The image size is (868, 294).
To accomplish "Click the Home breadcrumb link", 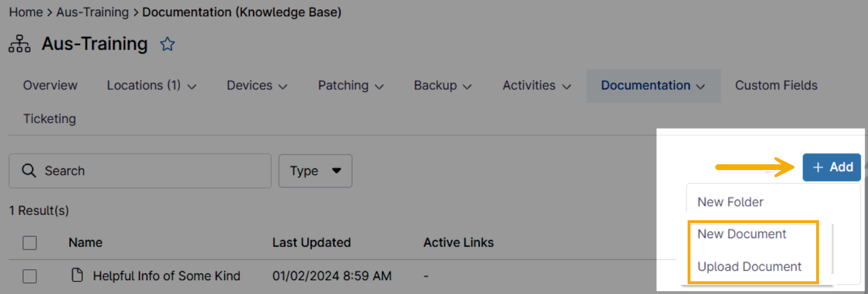I will (x=26, y=12).
